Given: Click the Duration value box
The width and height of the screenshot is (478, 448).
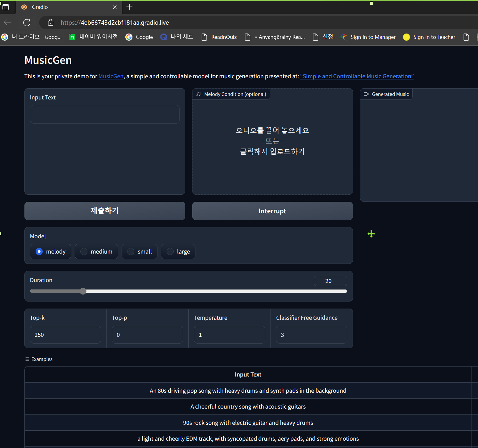Looking at the screenshot, I should (330, 281).
